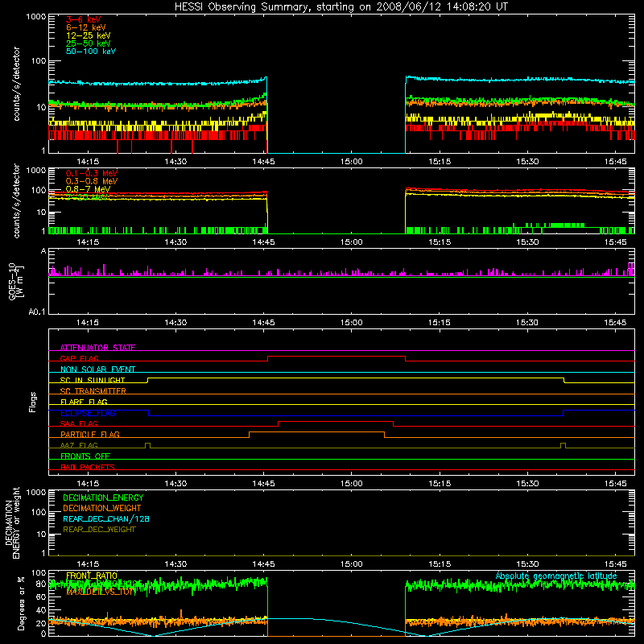Click the raised step of the PARTICLE_FLAG line
This screenshot has height=644, width=644.
click(x=316, y=432)
